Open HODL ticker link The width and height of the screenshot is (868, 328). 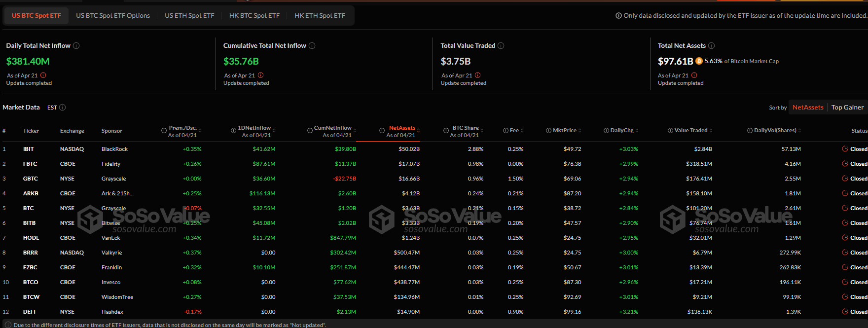click(x=31, y=238)
